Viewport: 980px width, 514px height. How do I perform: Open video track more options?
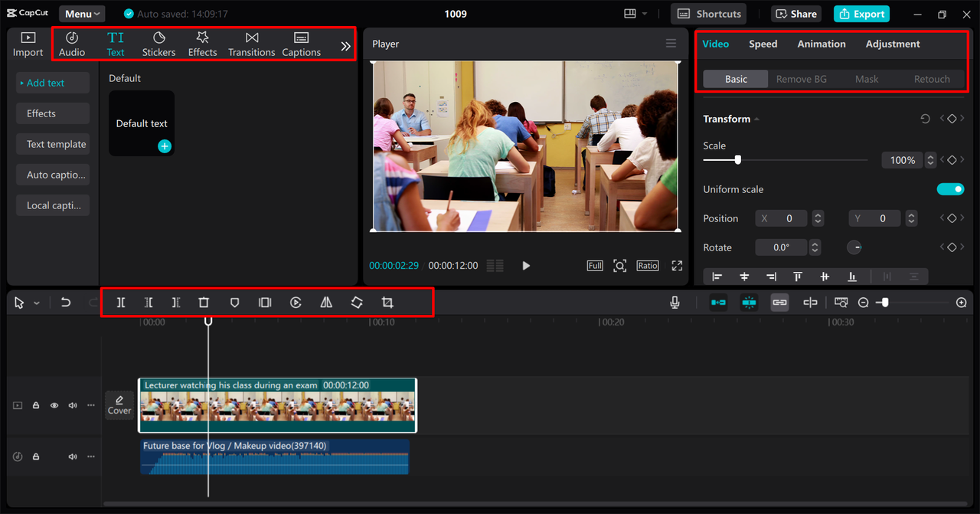(x=91, y=405)
